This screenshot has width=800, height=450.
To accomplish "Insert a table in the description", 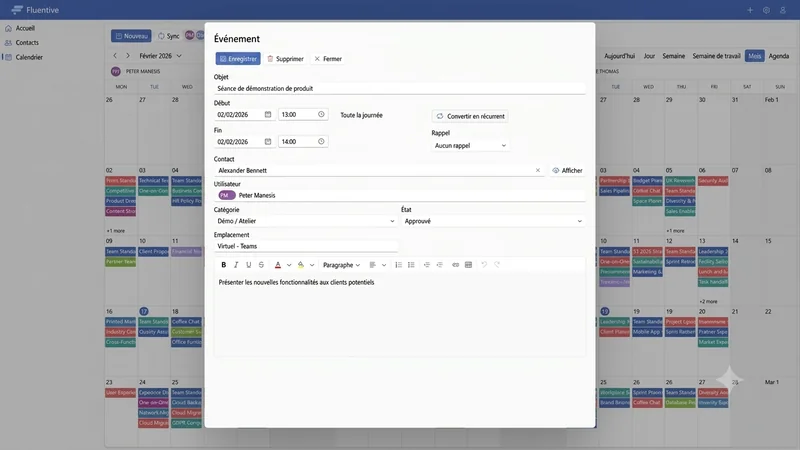I will pos(468,265).
